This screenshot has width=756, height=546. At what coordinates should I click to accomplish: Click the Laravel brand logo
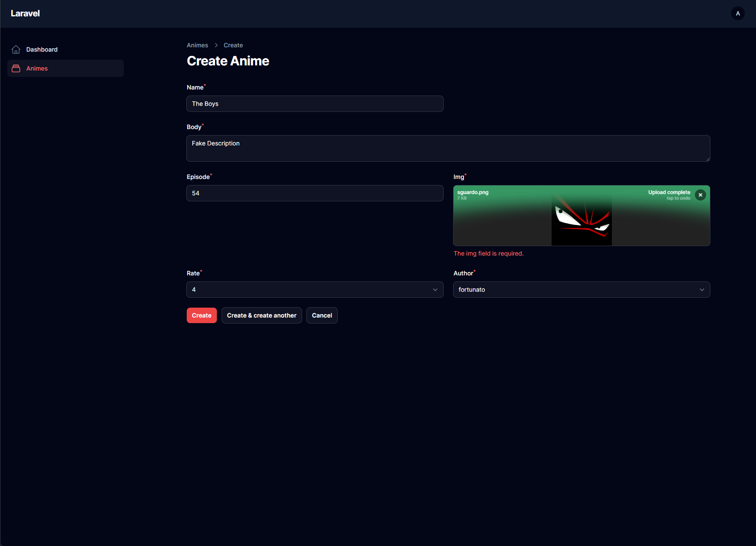pyautogui.click(x=25, y=13)
